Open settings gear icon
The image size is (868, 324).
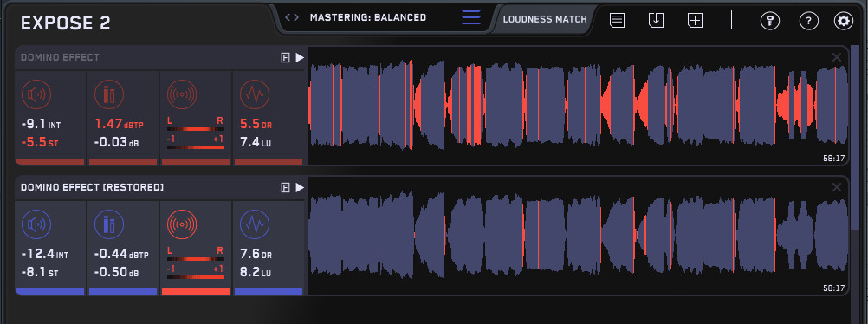(844, 21)
